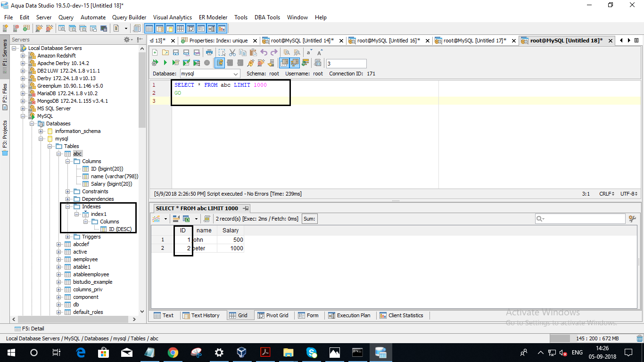Click the Salary column header
The height and width of the screenshot is (362, 644).
pyautogui.click(x=231, y=230)
